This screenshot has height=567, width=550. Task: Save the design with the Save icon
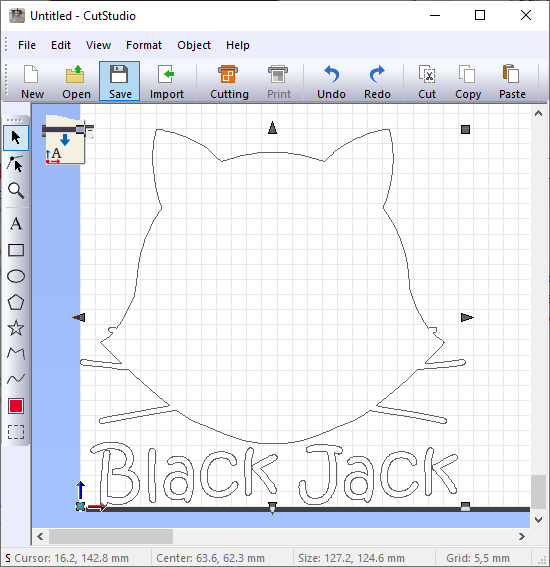pos(120,81)
